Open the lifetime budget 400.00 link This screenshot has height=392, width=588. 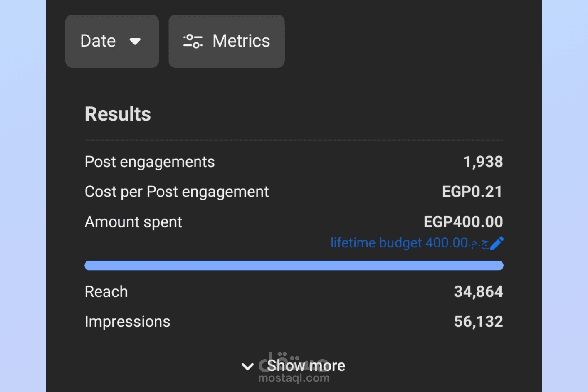click(409, 243)
